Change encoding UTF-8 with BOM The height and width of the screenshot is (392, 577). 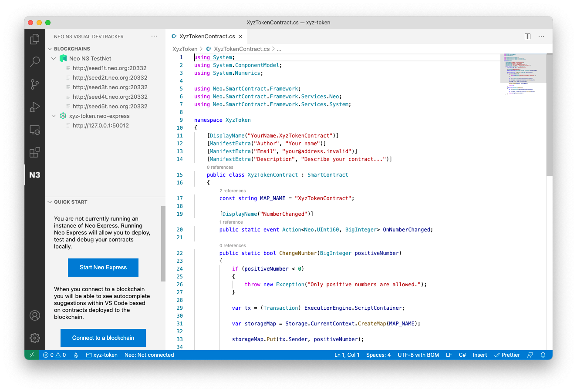[x=418, y=355]
